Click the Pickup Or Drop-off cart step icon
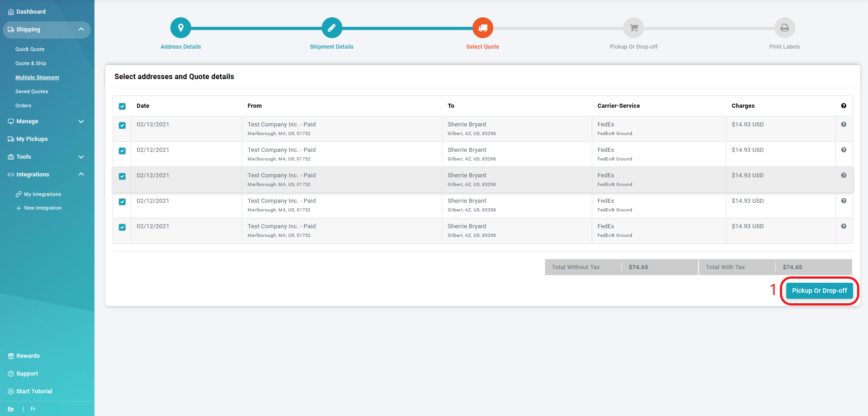Image resolution: width=868 pixels, height=416 pixels. [x=634, y=28]
